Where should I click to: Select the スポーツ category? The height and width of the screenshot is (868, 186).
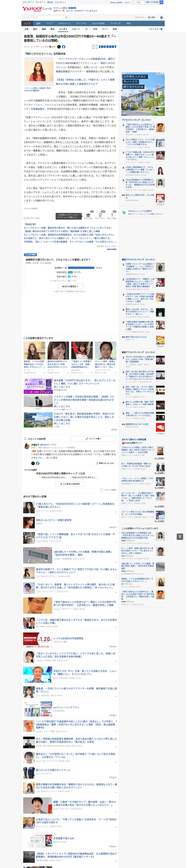pyautogui.click(x=76, y=29)
